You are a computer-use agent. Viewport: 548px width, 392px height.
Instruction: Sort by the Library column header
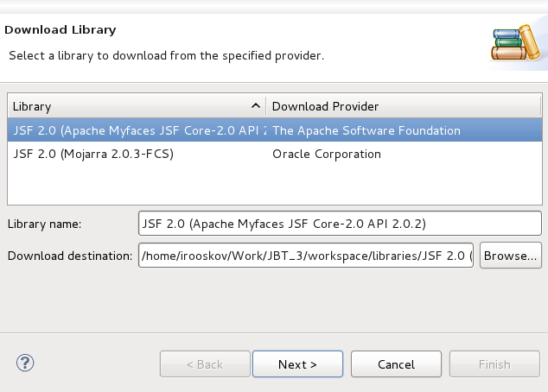tap(130, 106)
